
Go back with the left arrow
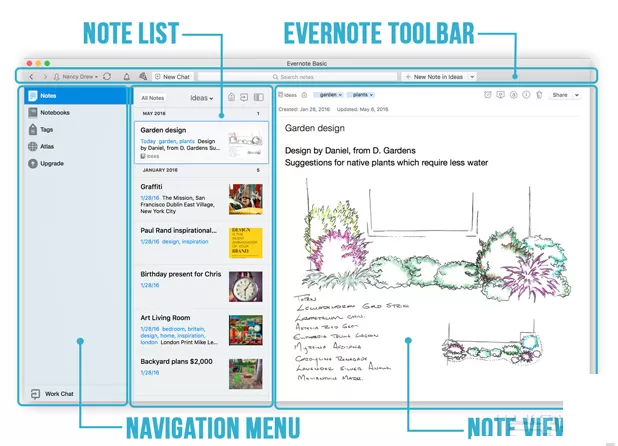(x=31, y=77)
